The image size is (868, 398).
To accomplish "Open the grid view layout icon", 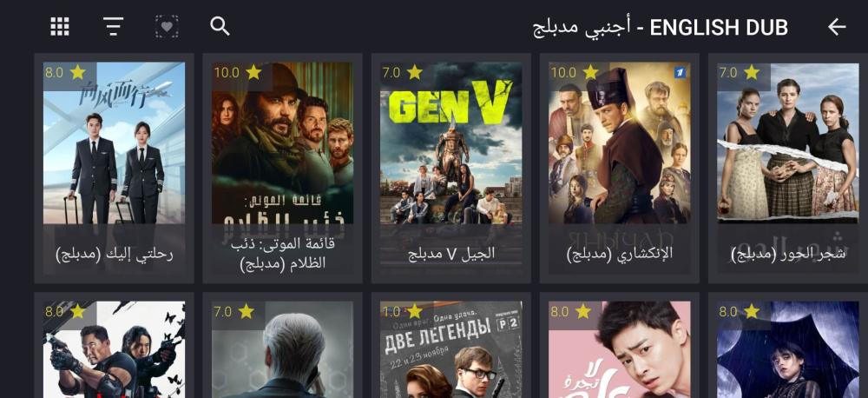I will 60,26.
